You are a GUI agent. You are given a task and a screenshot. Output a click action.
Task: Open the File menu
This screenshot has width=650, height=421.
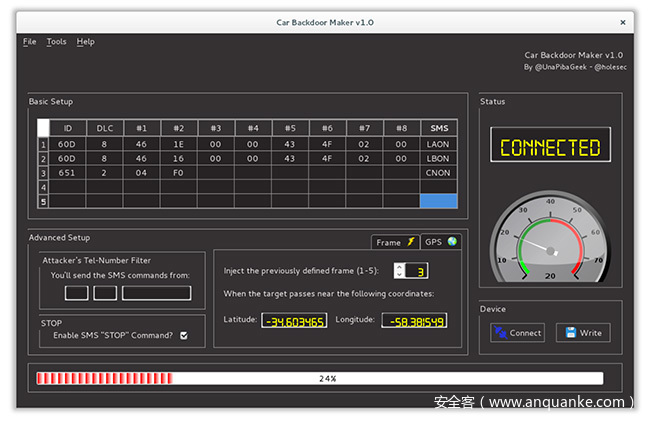coord(29,42)
